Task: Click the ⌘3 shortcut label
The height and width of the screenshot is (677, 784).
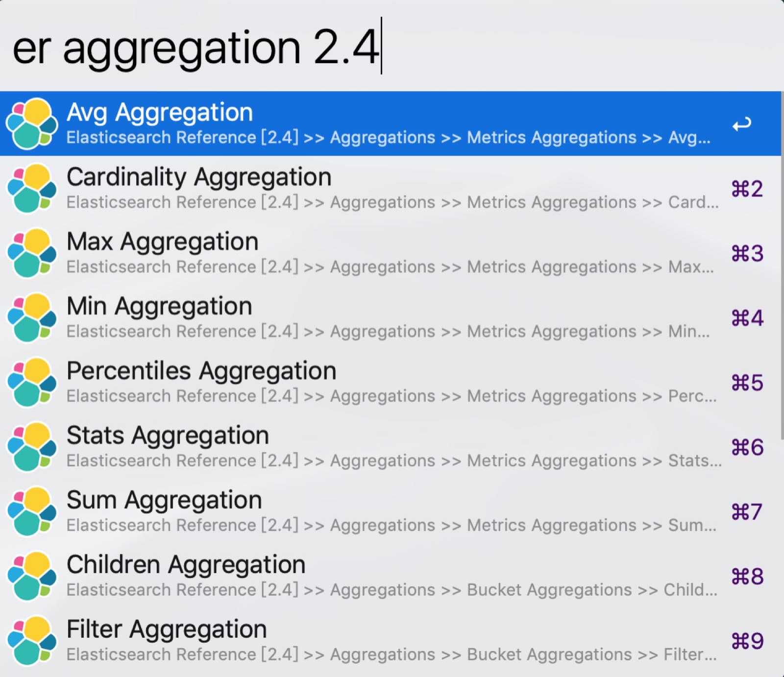Action: (x=747, y=254)
